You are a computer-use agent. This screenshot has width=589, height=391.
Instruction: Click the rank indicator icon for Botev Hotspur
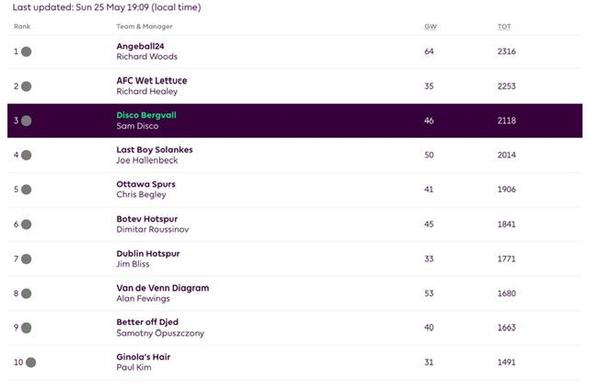tap(26, 224)
